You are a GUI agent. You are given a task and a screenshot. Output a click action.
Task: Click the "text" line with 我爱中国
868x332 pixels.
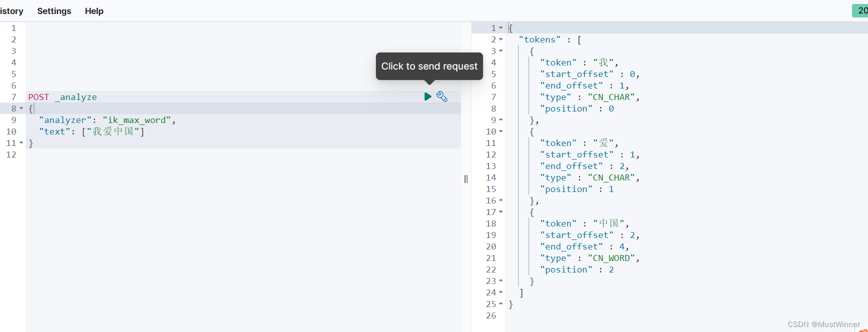pos(92,131)
